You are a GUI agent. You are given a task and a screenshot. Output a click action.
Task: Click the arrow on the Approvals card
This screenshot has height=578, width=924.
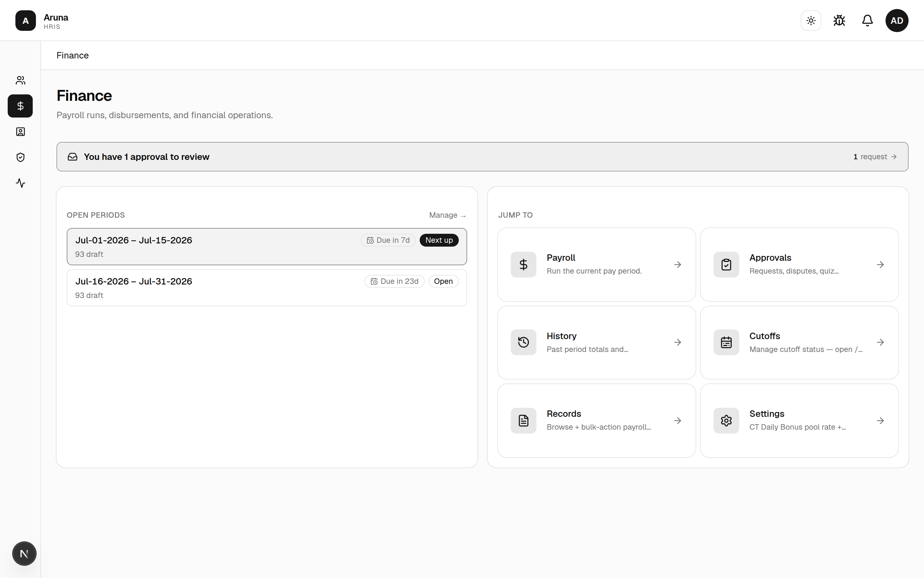pyautogui.click(x=880, y=265)
